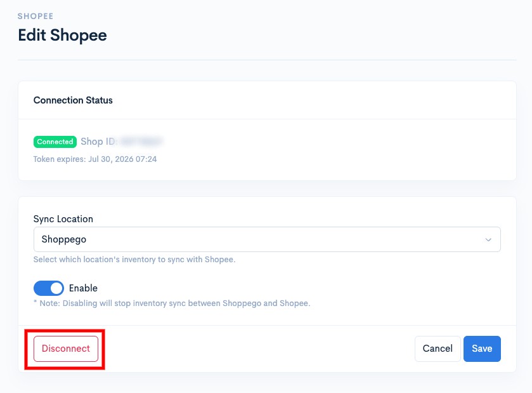Select the Token expires date text
The height and width of the screenshot is (393, 532).
(95, 159)
